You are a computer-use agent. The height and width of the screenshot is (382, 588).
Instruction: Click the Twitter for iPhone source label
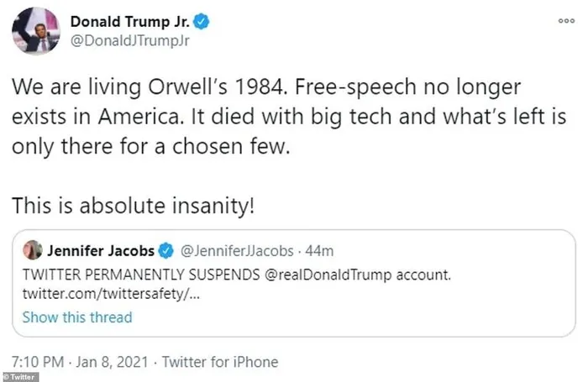219,362
